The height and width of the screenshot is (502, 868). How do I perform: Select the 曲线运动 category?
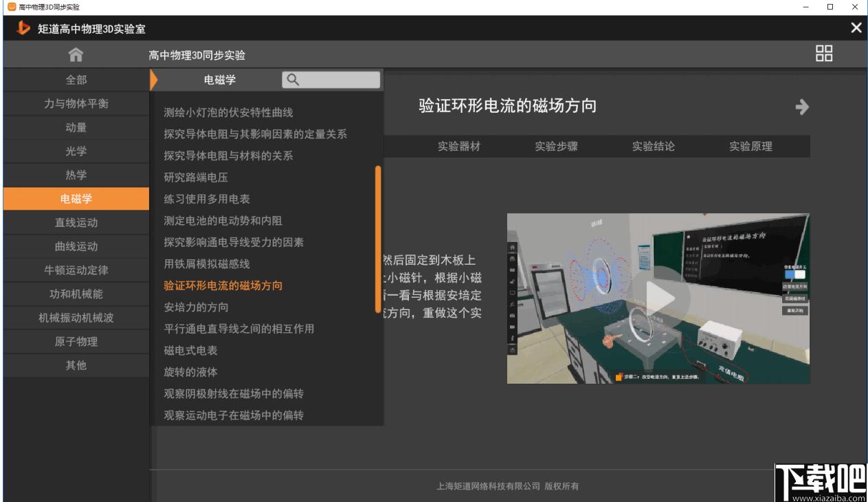(76, 246)
